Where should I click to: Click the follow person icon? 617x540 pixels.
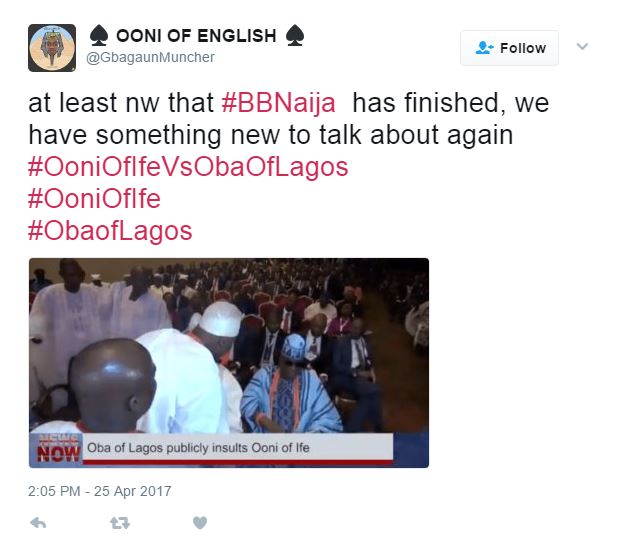pyautogui.click(x=484, y=48)
